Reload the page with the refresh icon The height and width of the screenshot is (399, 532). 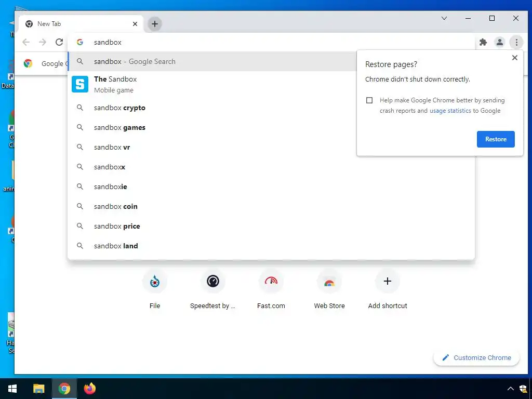pos(59,42)
